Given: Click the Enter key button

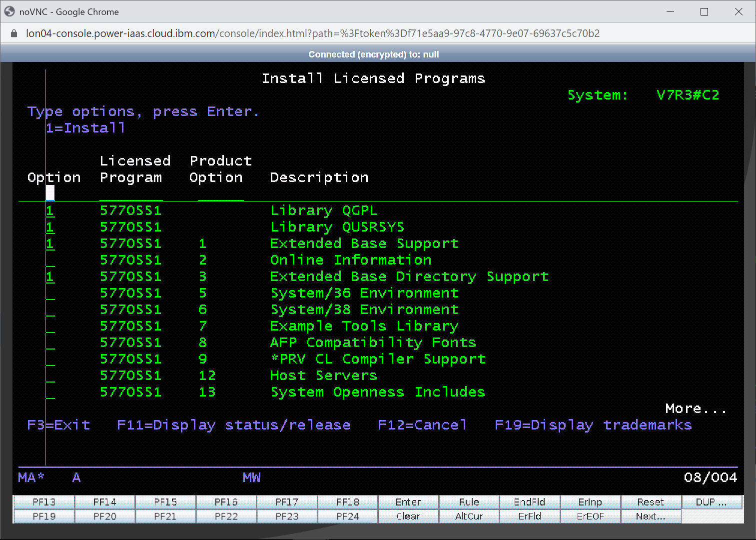Looking at the screenshot, I should (408, 502).
